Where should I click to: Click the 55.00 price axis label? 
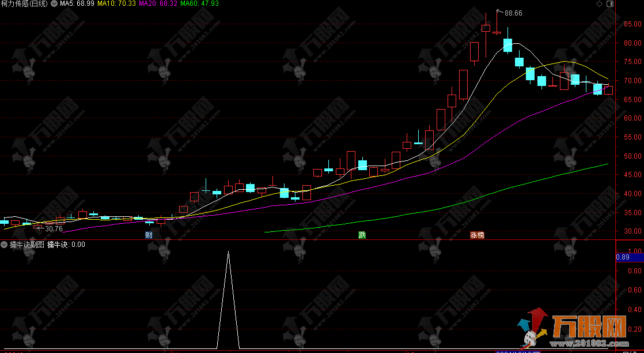point(632,137)
